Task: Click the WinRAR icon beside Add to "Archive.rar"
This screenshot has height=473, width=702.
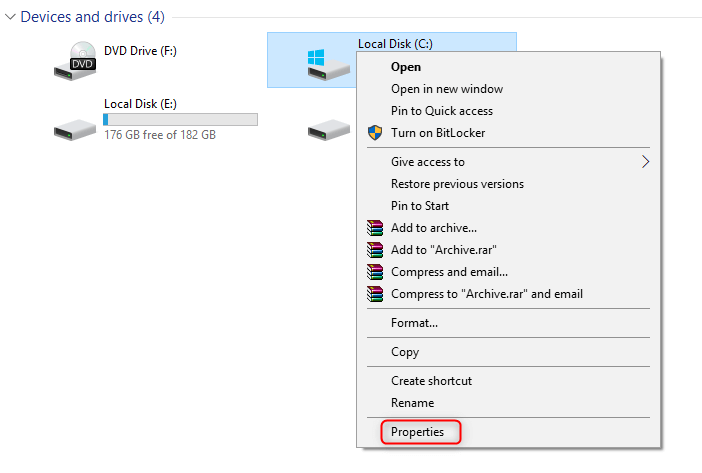Action: click(x=375, y=250)
